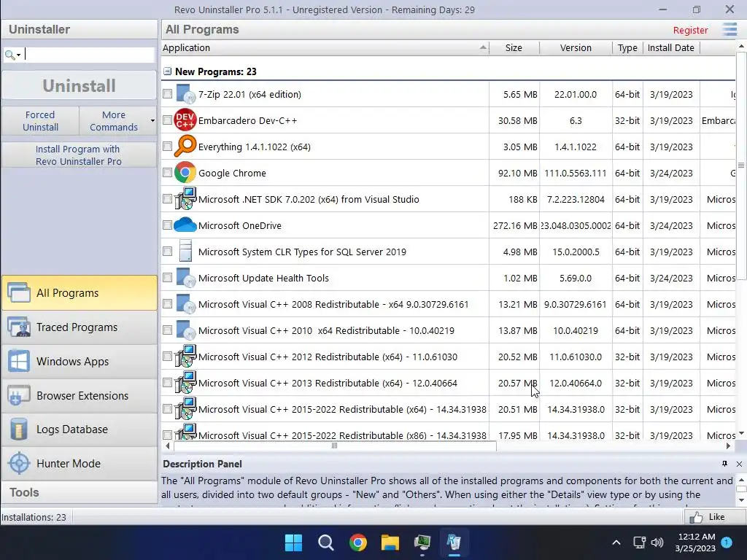Click the Revo Uninstaller taskbar icon

454,542
